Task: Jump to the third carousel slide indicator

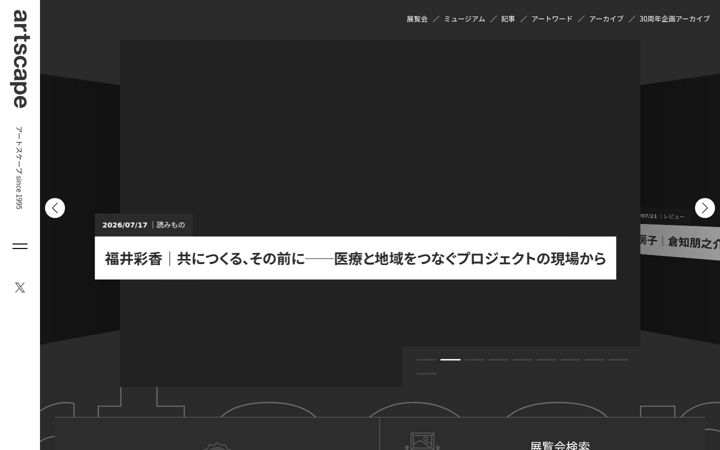Action: click(x=474, y=360)
